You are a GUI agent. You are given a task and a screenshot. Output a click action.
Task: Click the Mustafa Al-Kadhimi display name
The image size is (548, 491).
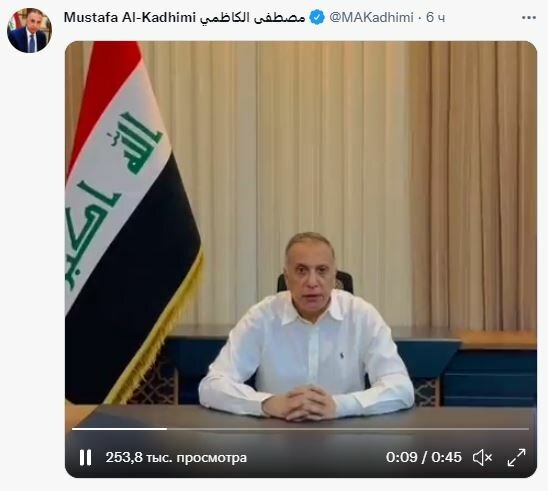pyautogui.click(x=129, y=17)
